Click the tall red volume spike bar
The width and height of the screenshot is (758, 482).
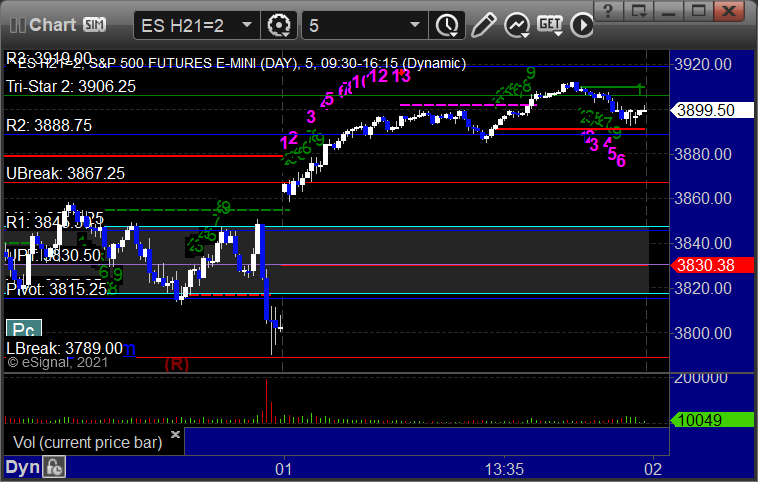(x=266, y=401)
